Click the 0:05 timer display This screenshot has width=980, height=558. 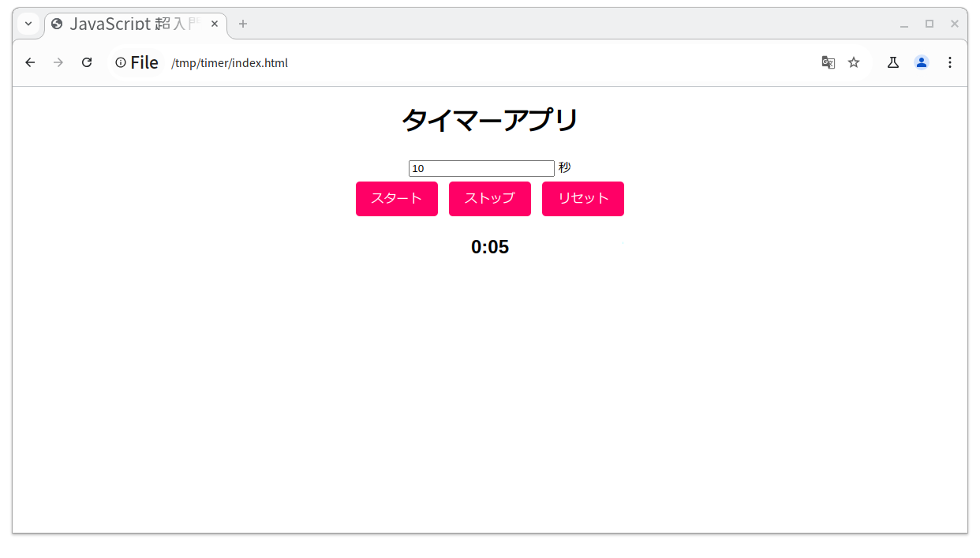point(490,246)
